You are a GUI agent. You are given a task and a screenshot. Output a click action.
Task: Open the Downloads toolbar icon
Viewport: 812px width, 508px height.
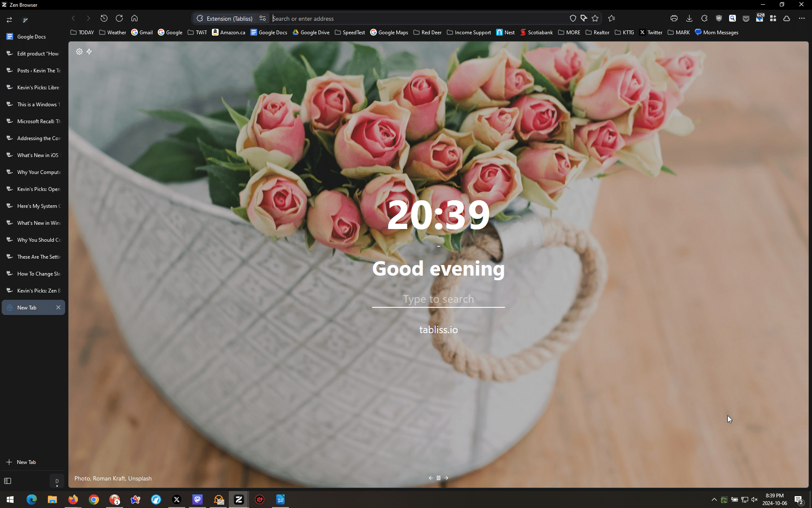[689, 18]
